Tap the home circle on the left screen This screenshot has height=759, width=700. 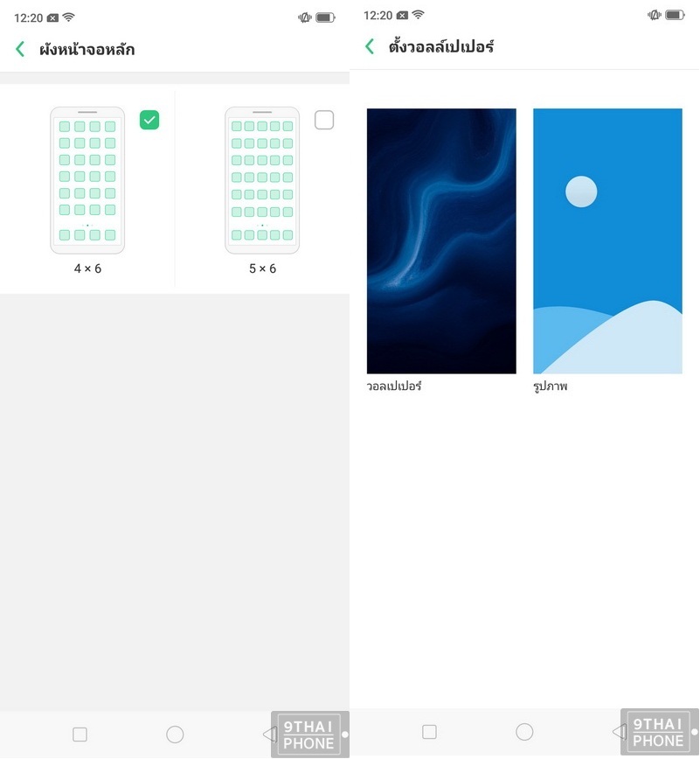[175, 735]
